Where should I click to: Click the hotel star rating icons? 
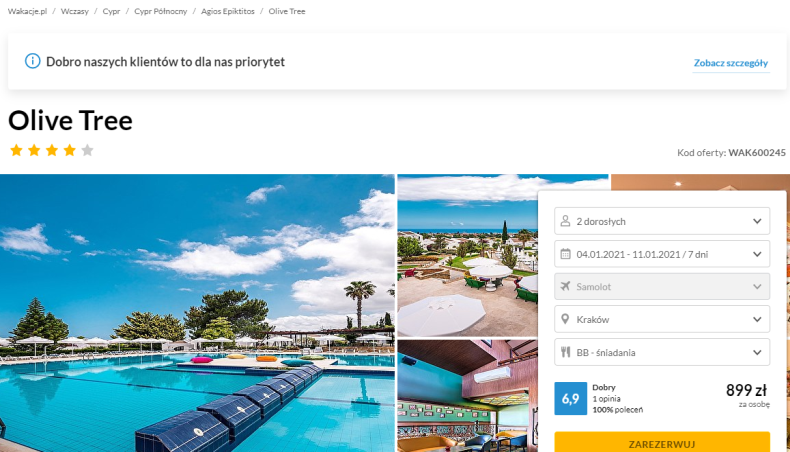pyautogui.click(x=51, y=150)
